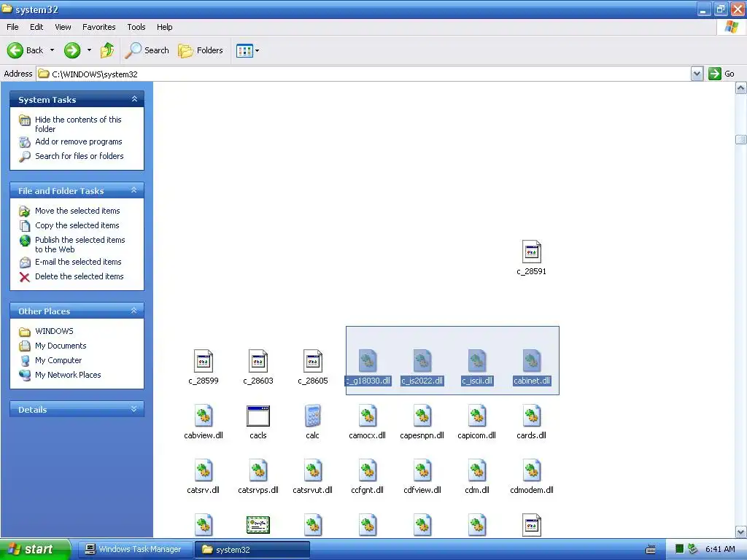Select the c_is2022.dll file icon
Screen dimensions: 747x560
[422, 362]
